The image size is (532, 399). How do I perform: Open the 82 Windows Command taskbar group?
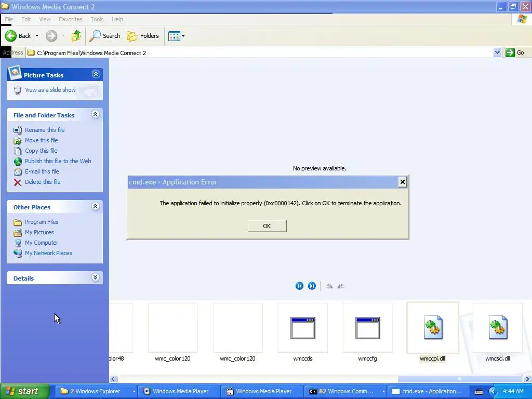click(x=345, y=392)
